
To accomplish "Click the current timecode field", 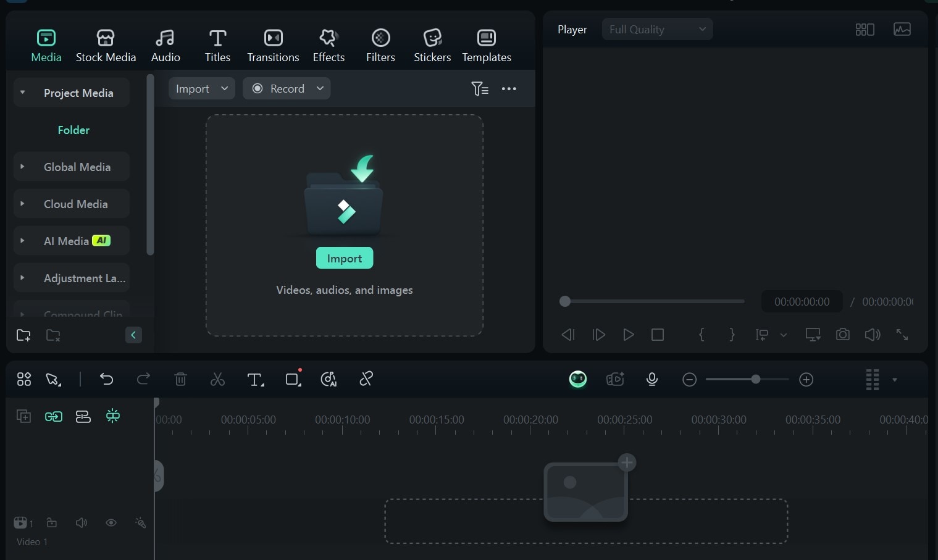I will pyautogui.click(x=802, y=302).
